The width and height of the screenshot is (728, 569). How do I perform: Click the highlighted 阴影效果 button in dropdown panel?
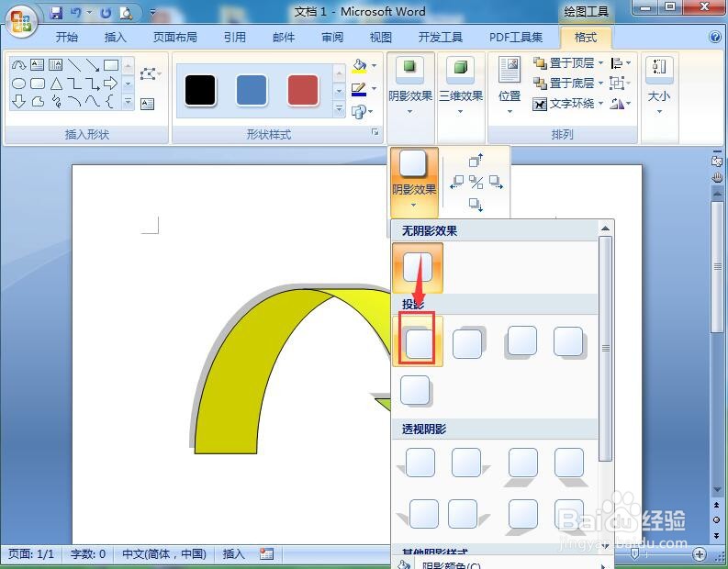(x=414, y=181)
